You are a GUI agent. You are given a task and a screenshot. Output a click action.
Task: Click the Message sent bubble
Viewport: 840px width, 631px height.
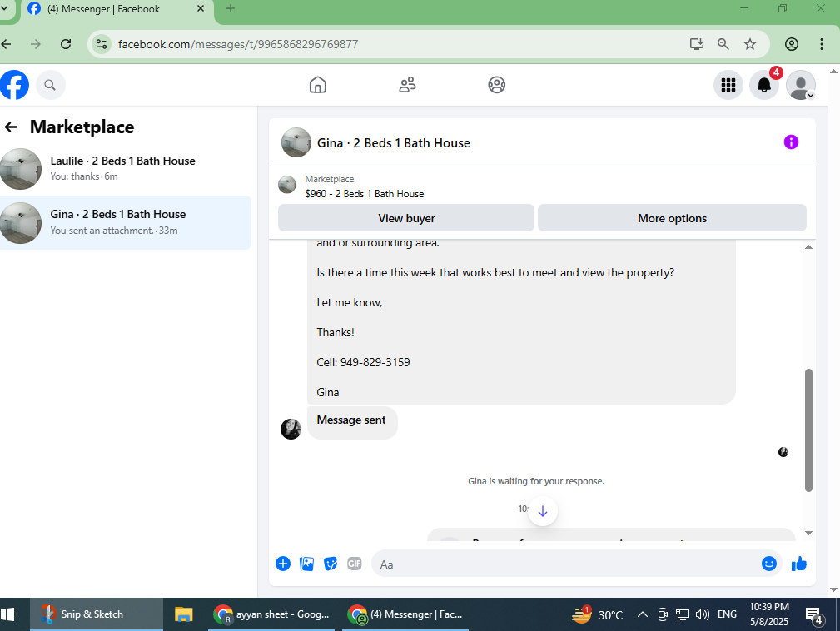point(352,422)
